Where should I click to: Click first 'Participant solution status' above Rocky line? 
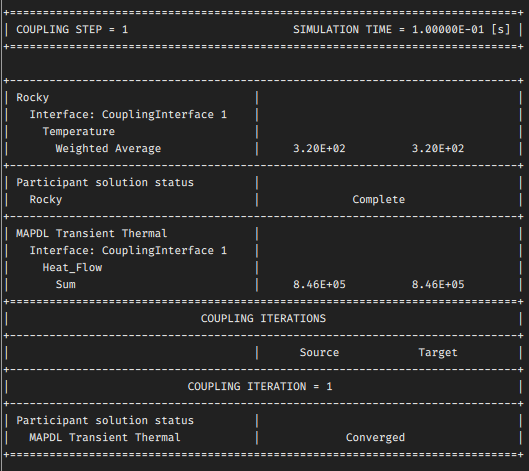pyautogui.click(x=105, y=183)
